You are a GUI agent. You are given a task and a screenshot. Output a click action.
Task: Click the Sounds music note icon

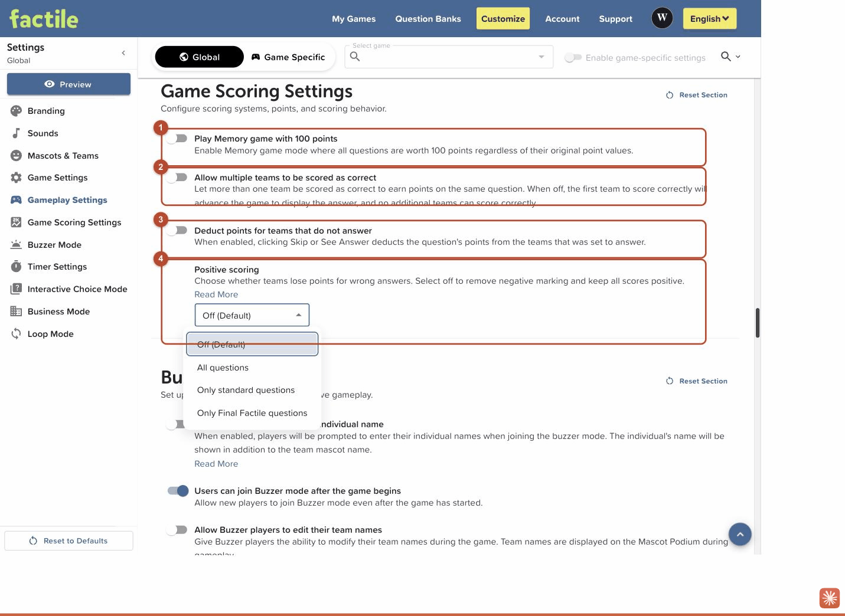16,133
